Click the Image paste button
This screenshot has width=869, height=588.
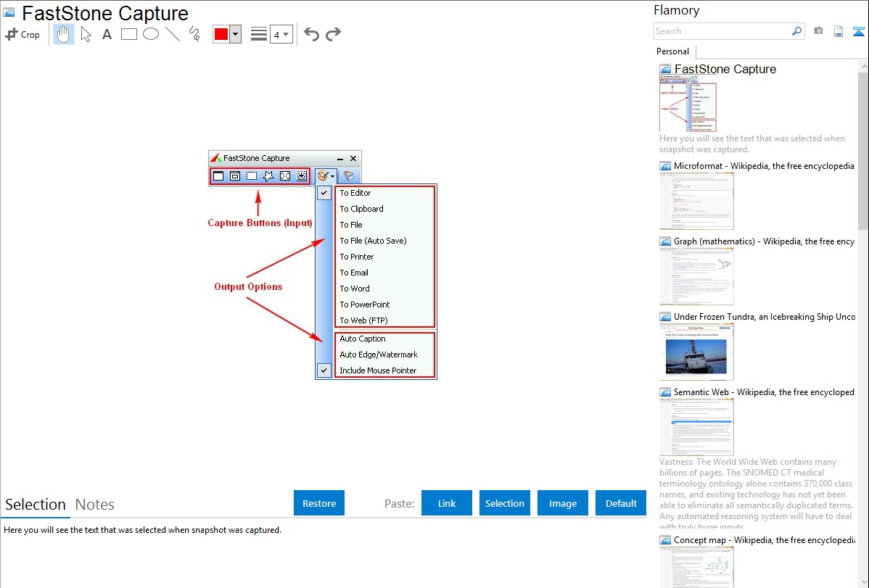pos(563,503)
